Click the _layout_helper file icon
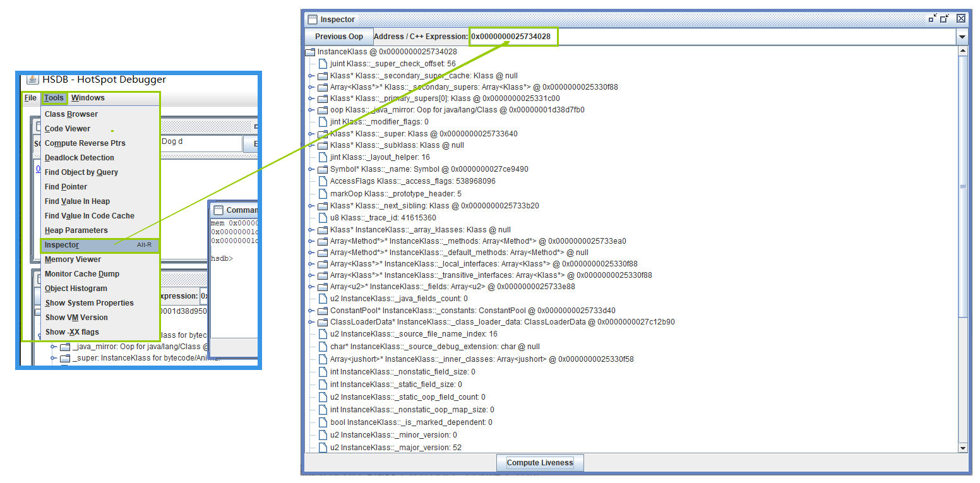Viewport: 980px width, 483px height. [x=323, y=157]
